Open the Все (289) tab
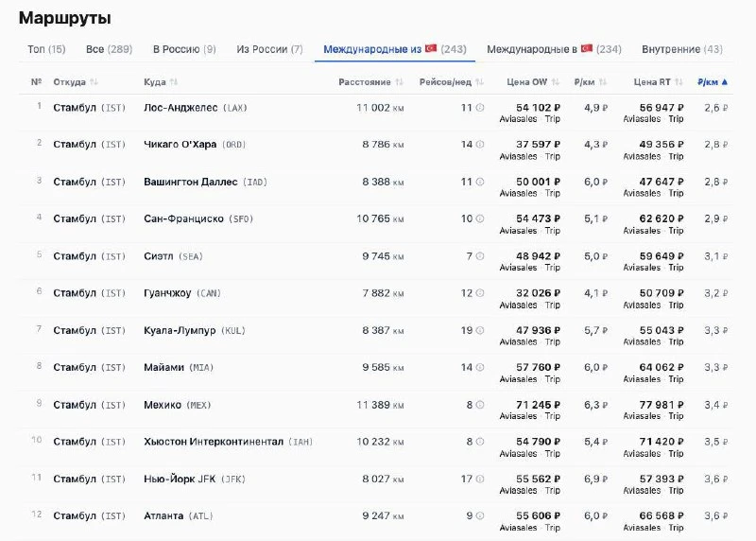The image size is (756, 541). [109, 49]
